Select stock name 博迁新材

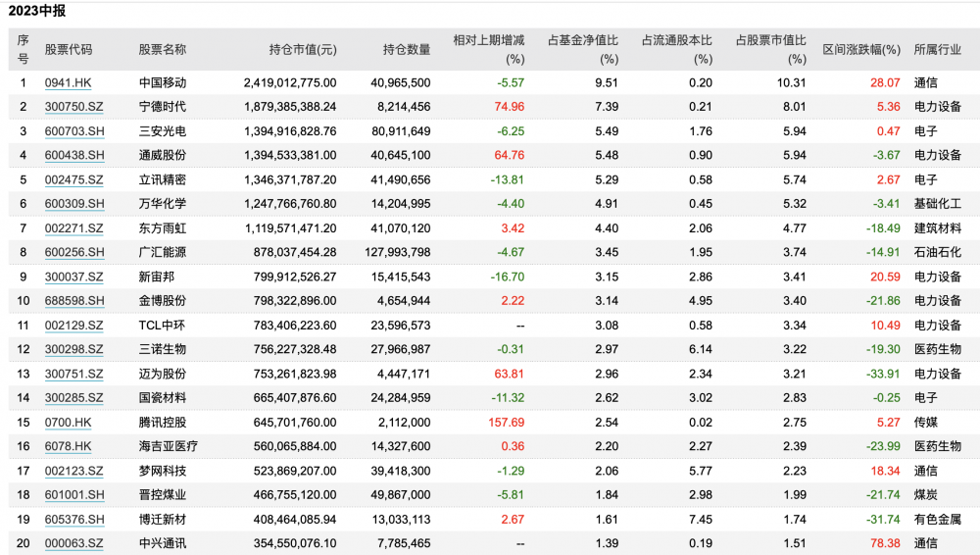163,520
